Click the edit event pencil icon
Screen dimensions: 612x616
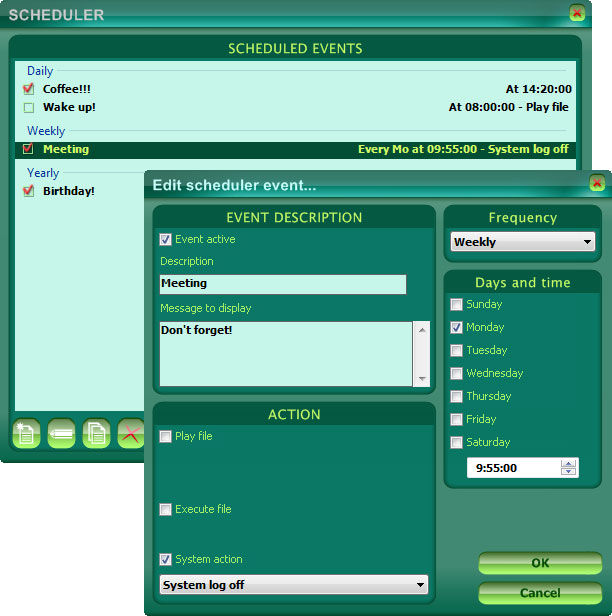point(61,433)
